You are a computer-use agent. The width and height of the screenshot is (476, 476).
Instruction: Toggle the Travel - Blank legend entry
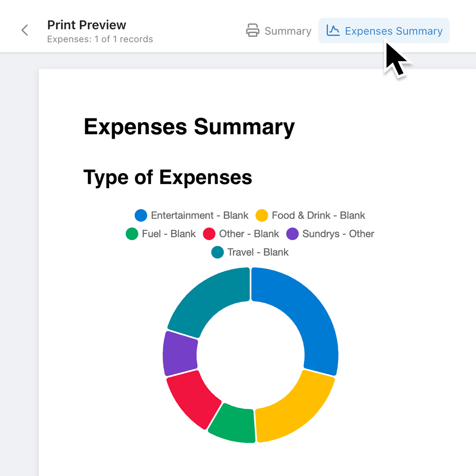point(250,252)
